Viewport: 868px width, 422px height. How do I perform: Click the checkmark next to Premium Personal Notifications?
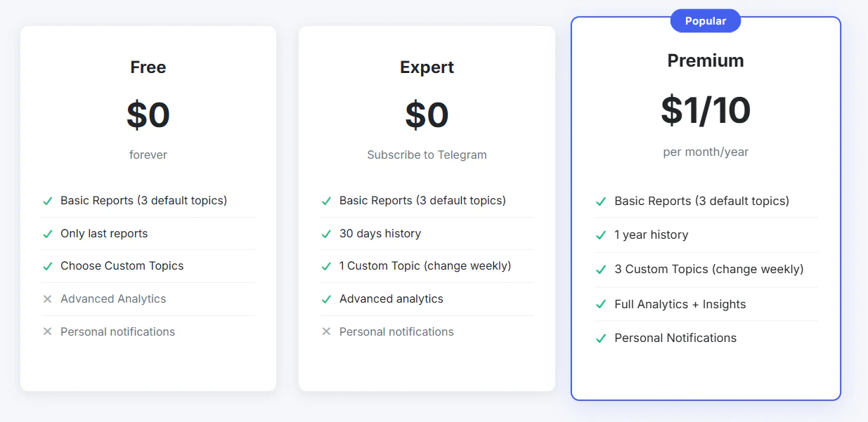point(601,338)
